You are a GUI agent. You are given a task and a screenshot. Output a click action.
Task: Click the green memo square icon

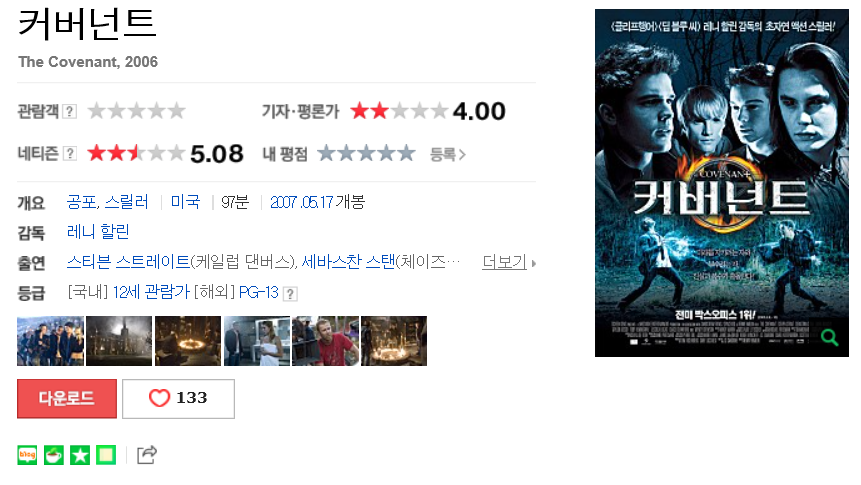(x=106, y=455)
